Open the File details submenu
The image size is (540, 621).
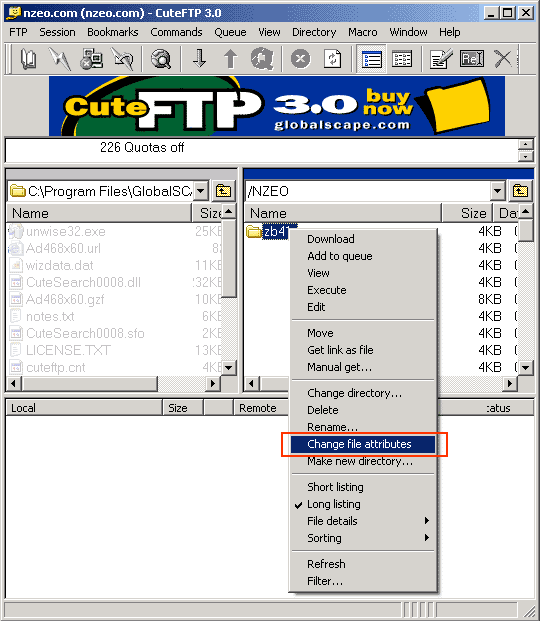(362, 521)
